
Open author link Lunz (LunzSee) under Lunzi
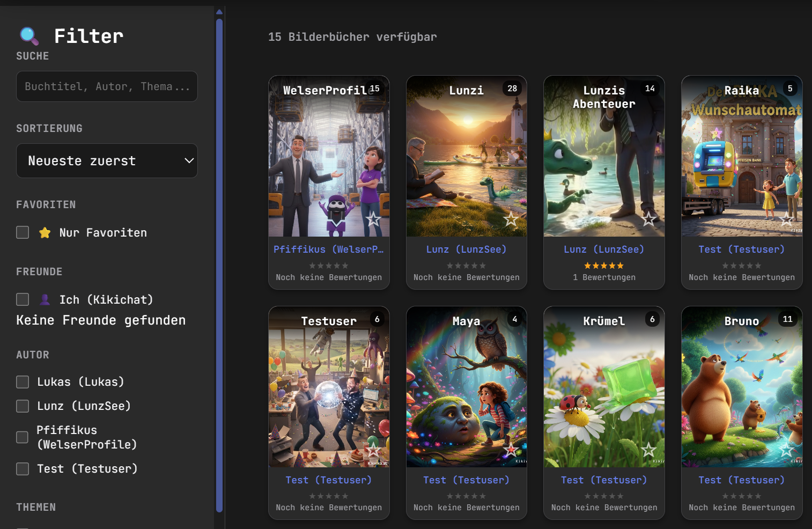[x=466, y=249]
